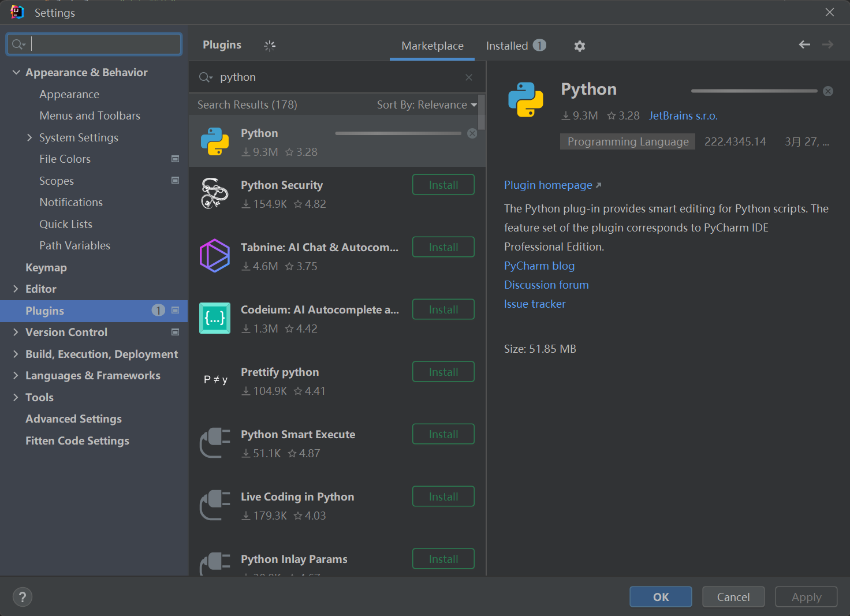
Task: Open Fitten Code Settings page
Action: tap(77, 440)
